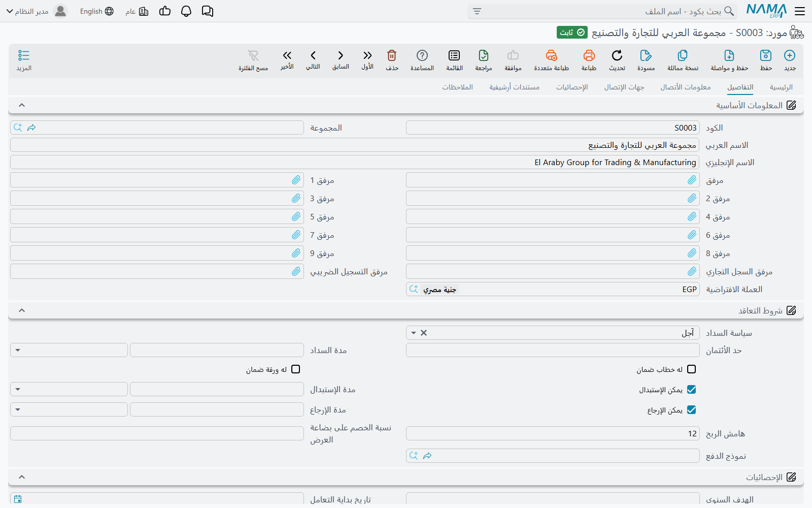Go to the next record (التالي)
Screen dimensions: 812x508
(313, 55)
